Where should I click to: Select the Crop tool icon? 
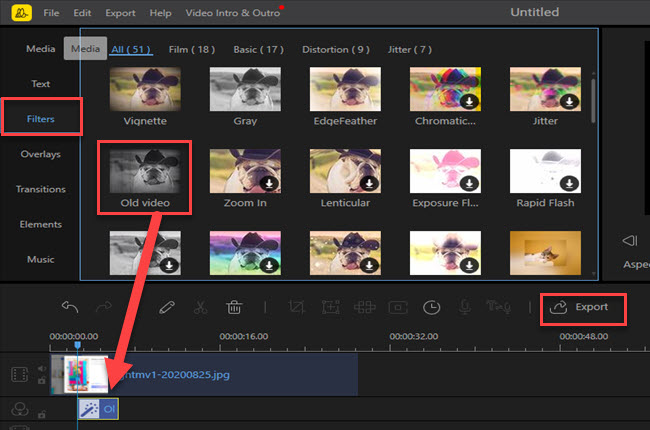pos(296,308)
